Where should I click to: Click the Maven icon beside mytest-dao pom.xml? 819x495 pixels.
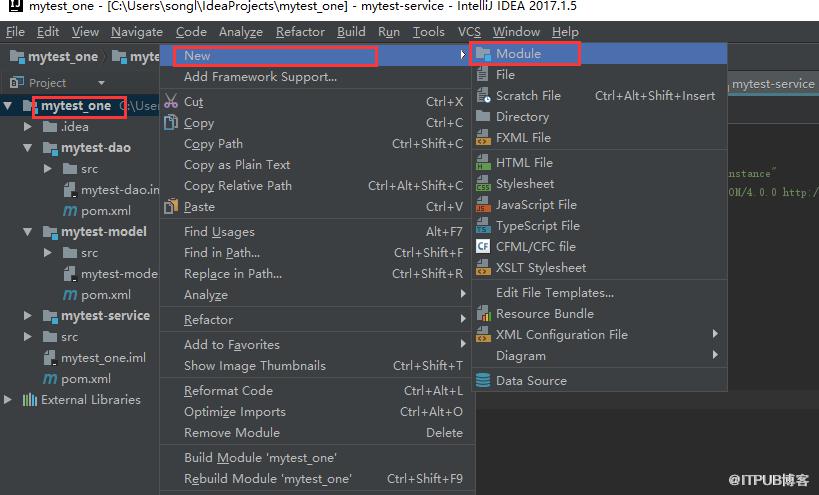(69, 211)
